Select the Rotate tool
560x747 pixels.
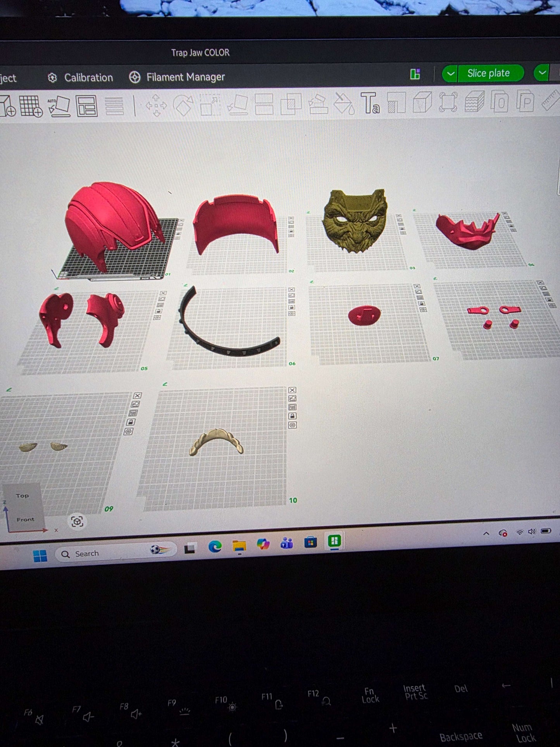click(x=183, y=105)
